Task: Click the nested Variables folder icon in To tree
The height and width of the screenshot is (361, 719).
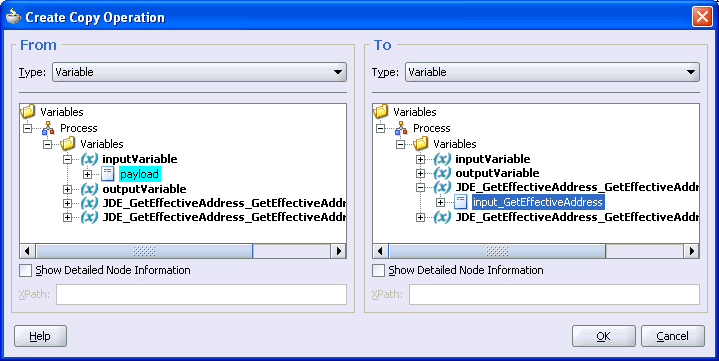Action: [x=421, y=144]
